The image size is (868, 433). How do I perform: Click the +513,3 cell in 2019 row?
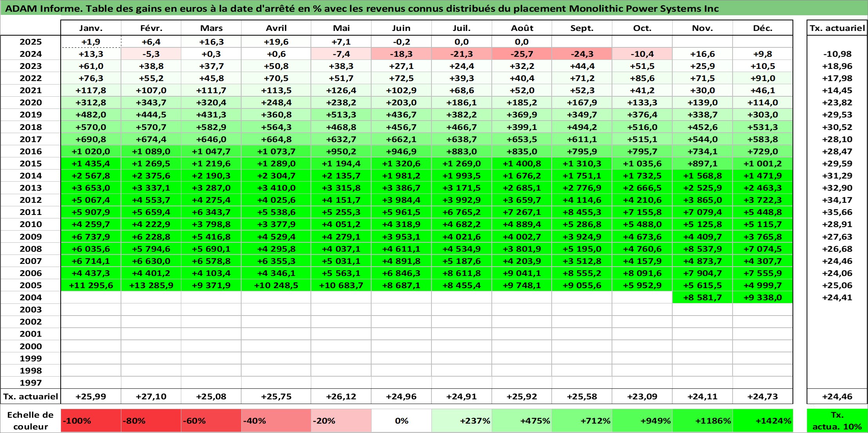[x=341, y=115]
